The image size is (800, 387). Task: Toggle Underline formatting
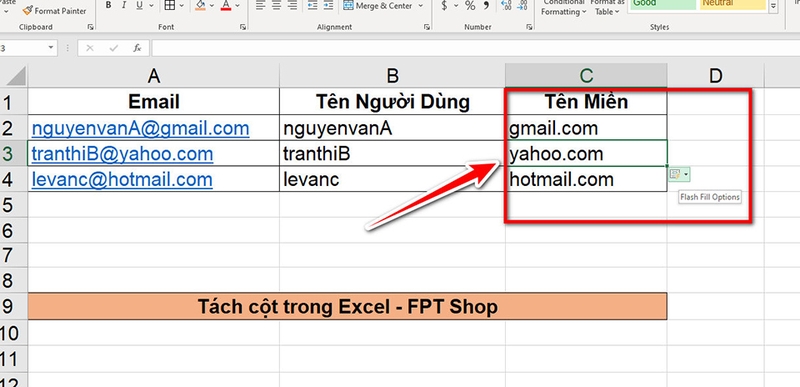click(x=138, y=6)
